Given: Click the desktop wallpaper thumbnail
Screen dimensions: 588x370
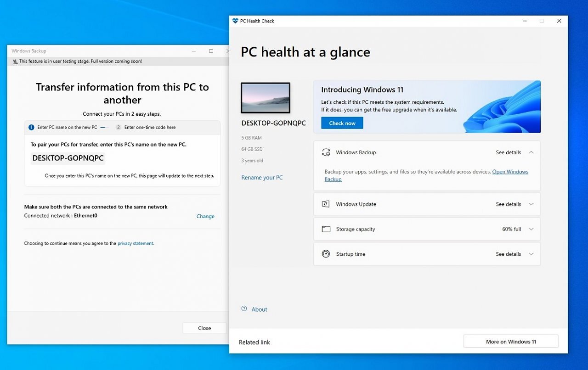Looking at the screenshot, I should pyautogui.click(x=266, y=98).
